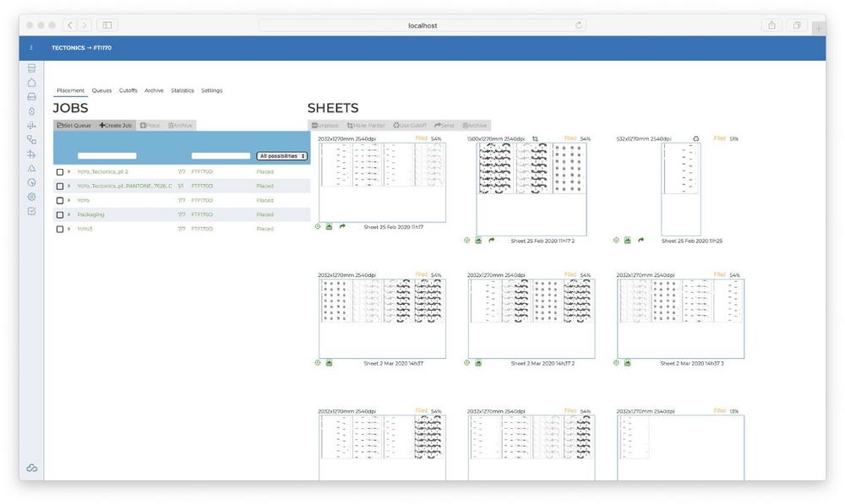
Task: Click the job name filter input field
Action: [x=106, y=156]
